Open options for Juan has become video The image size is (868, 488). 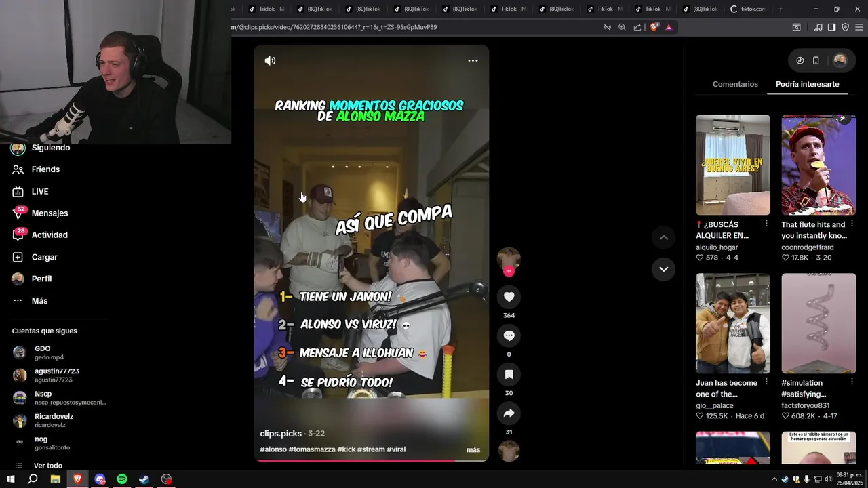coord(766,382)
